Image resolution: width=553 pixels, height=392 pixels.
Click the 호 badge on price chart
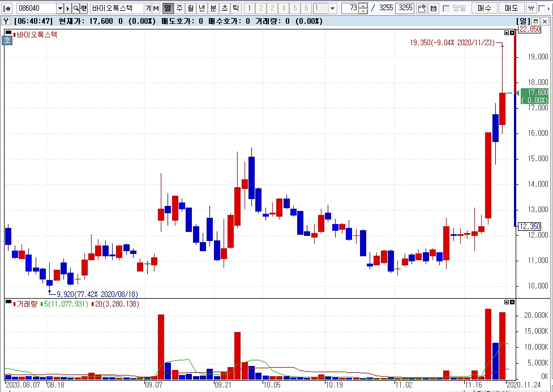pyautogui.click(x=8, y=40)
